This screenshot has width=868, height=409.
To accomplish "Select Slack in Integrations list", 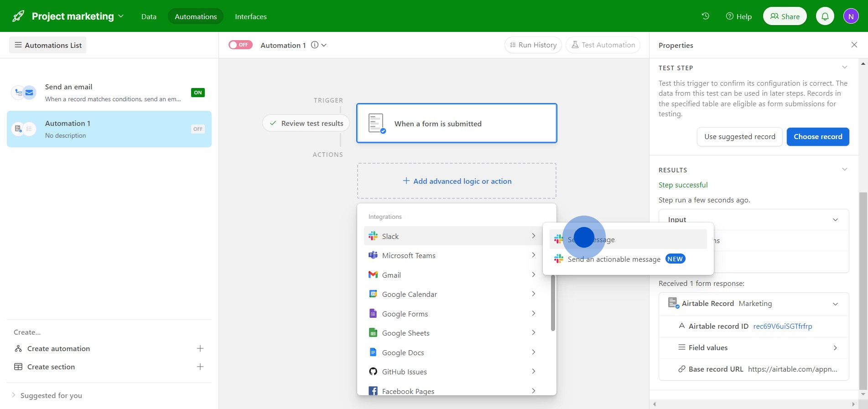I will pyautogui.click(x=452, y=236).
